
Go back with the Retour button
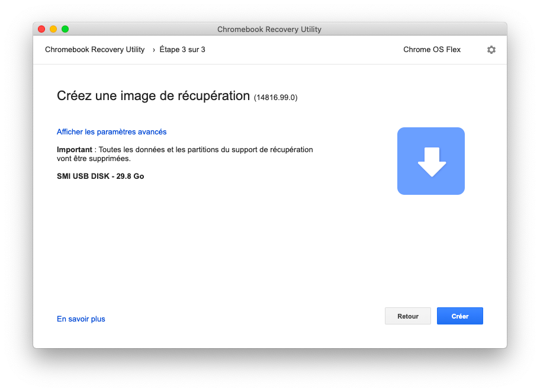408,316
